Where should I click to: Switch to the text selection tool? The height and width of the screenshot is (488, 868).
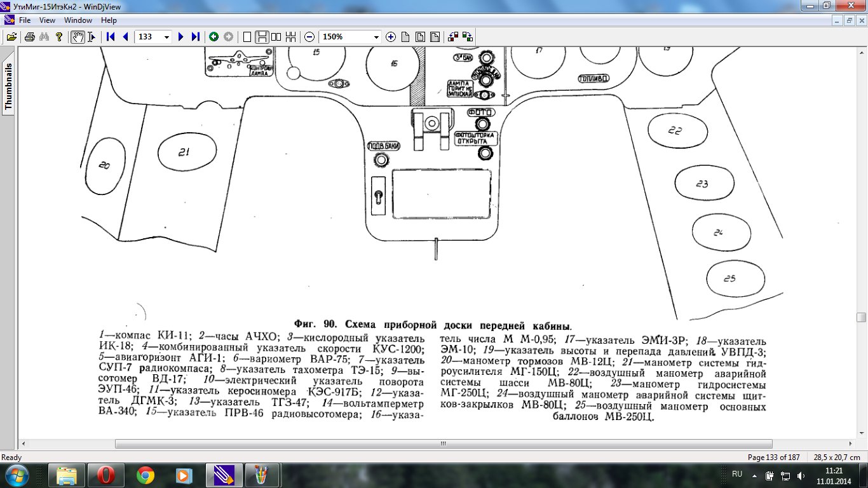(92, 37)
